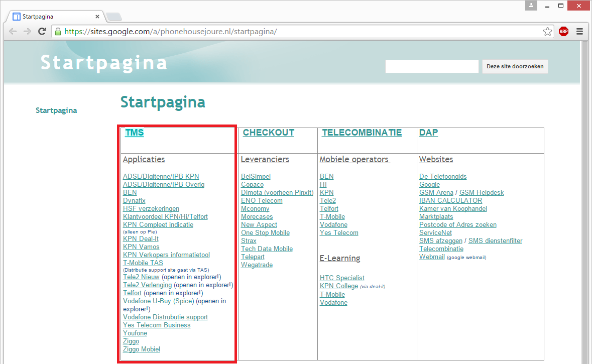Viewport: 593px width, 364px height.
Task: Open the Wegatrade link
Action: point(257,265)
